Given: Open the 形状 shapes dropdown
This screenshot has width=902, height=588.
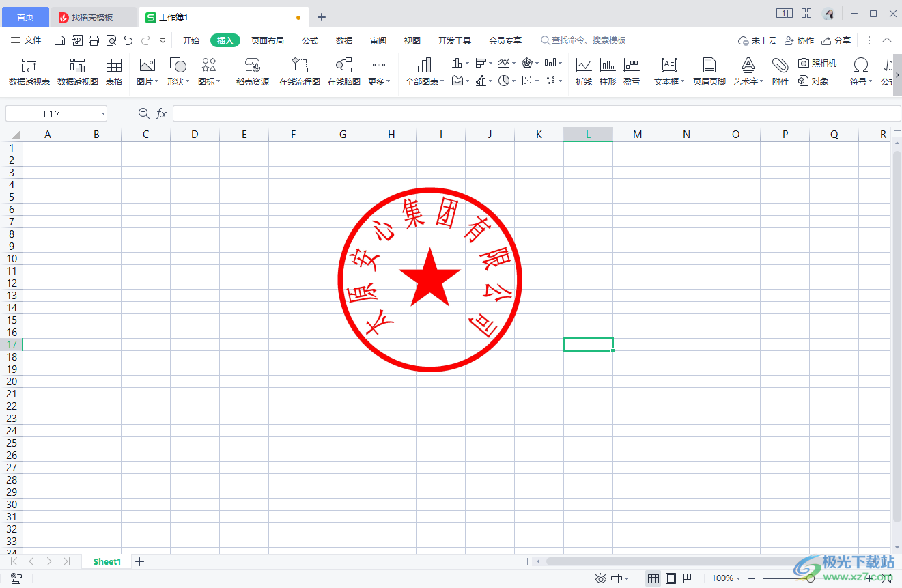Looking at the screenshot, I should coord(178,81).
